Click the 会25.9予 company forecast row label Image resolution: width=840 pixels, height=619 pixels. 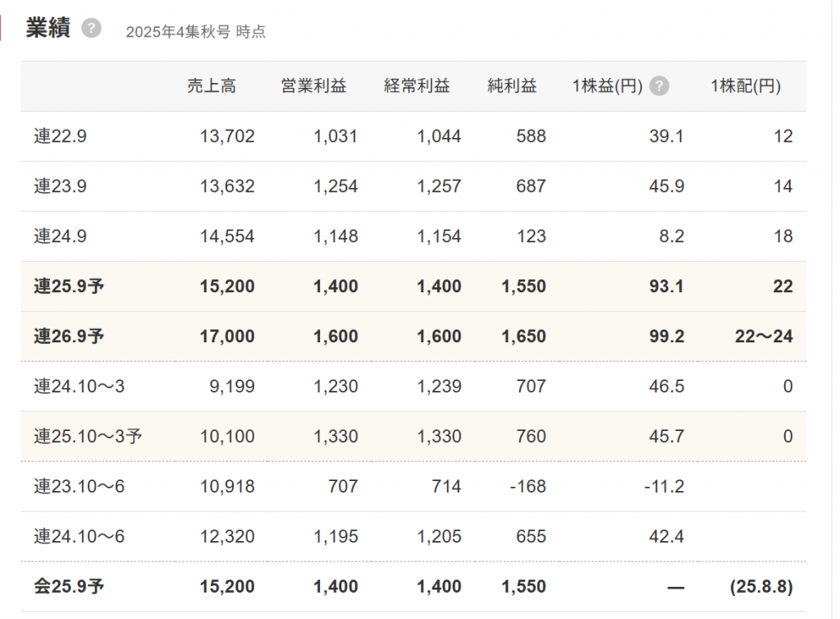click(x=69, y=587)
